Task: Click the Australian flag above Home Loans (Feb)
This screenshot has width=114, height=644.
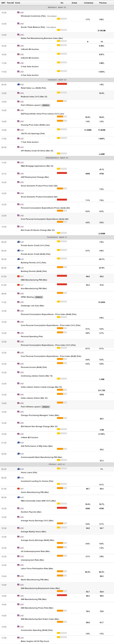Action: tap(18, 469)
